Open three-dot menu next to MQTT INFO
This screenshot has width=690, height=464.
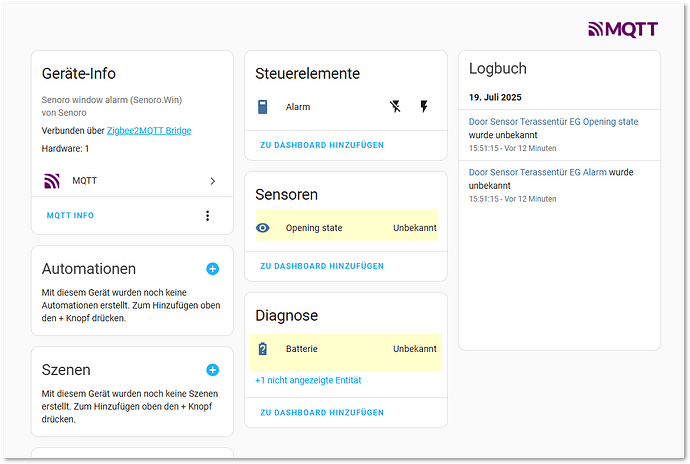(208, 216)
